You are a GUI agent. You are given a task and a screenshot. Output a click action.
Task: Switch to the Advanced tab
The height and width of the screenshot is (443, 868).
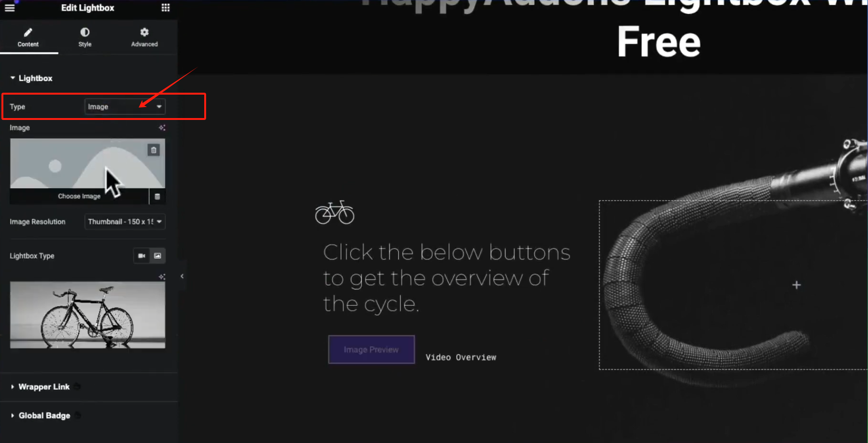coord(144,37)
